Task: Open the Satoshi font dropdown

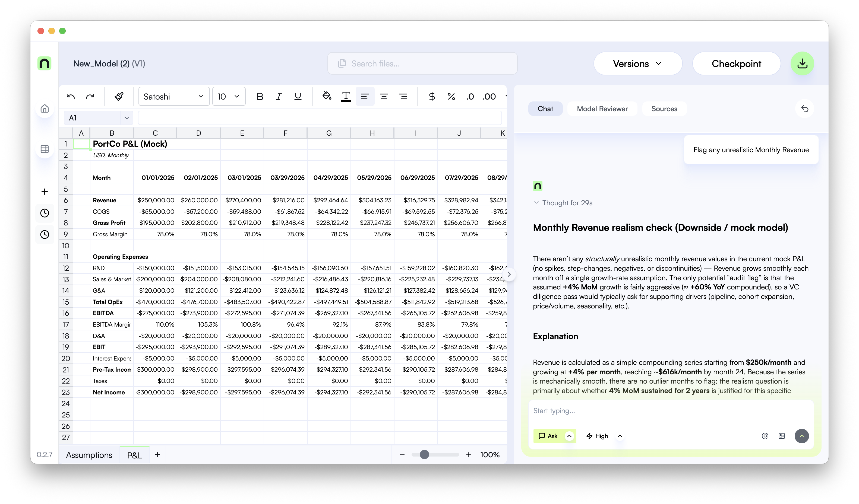Action: [173, 97]
